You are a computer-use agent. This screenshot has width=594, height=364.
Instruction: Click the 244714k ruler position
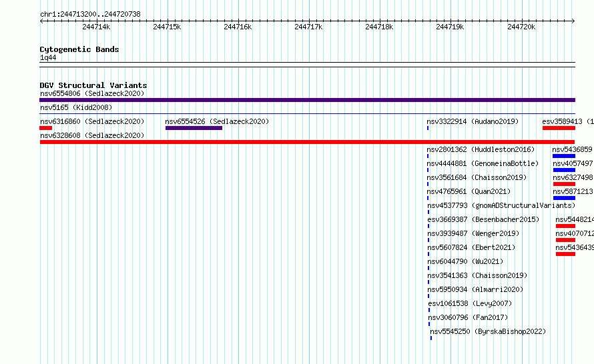(96, 27)
